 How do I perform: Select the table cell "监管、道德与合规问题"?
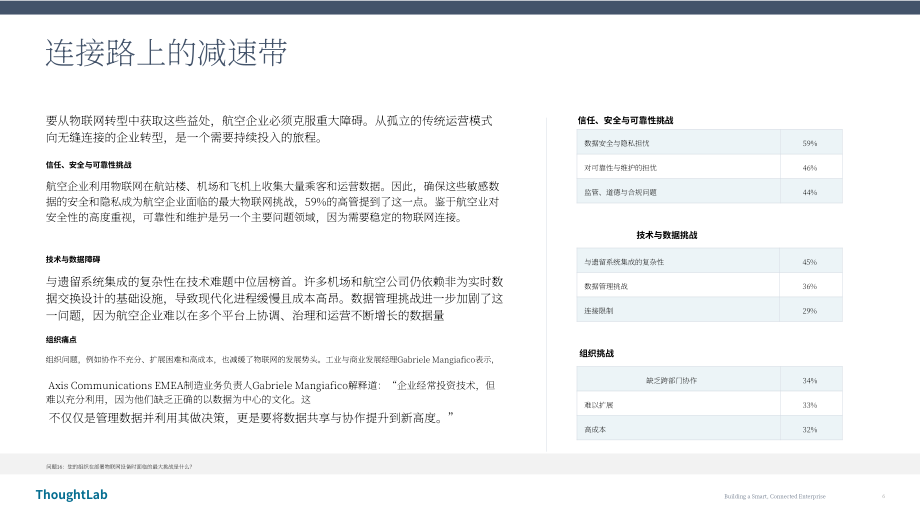pyautogui.click(x=678, y=192)
